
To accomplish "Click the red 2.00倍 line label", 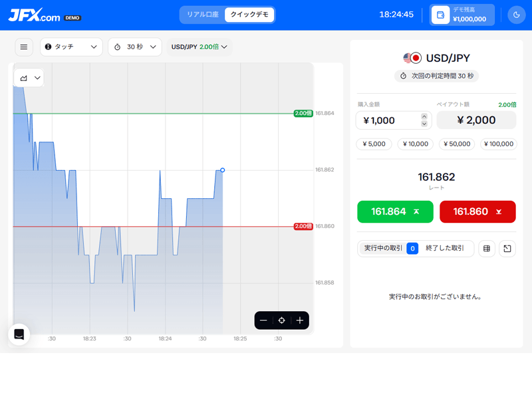I will 303,226.
